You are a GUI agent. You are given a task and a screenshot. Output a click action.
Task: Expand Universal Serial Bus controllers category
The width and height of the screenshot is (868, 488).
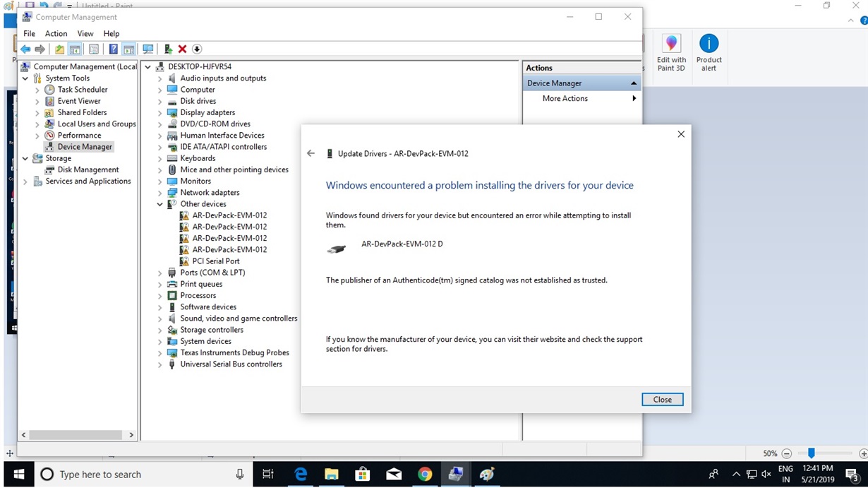tap(159, 364)
